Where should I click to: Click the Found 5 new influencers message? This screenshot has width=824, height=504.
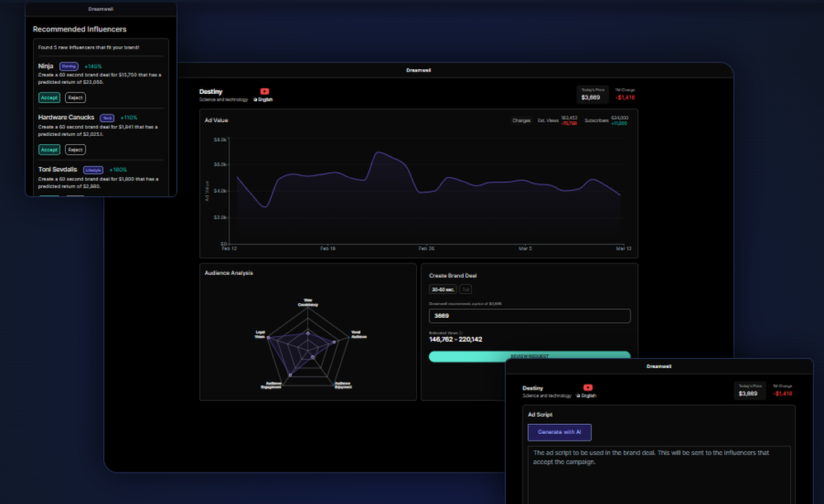click(88, 47)
